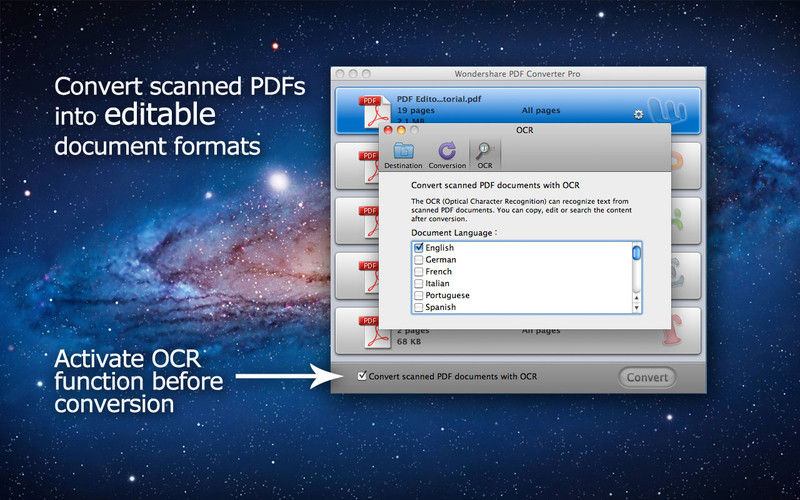Click the PDF file icon of PDF Edito...torial.pdf
800x500 pixels.
(373, 110)
